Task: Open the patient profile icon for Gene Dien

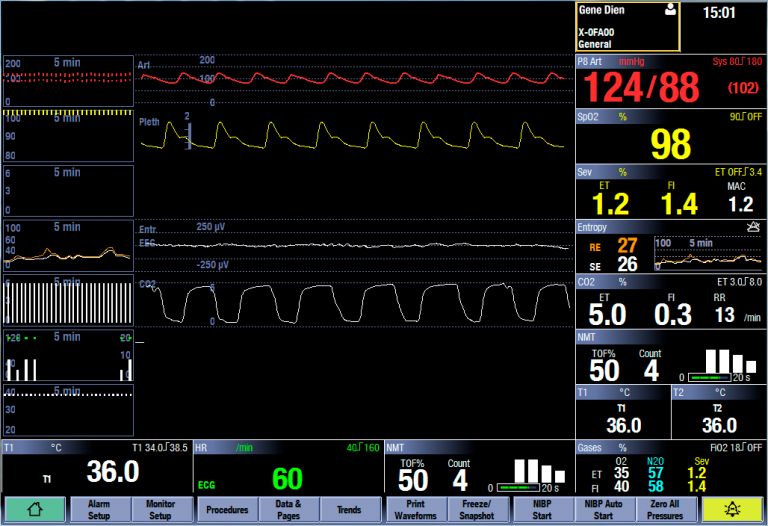Action: tap(671, 9)
